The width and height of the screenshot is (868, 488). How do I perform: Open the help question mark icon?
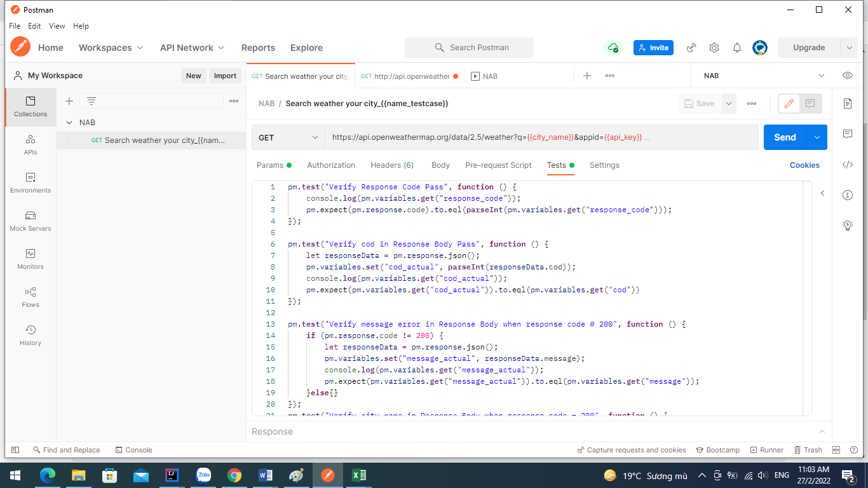click(853, 450)
